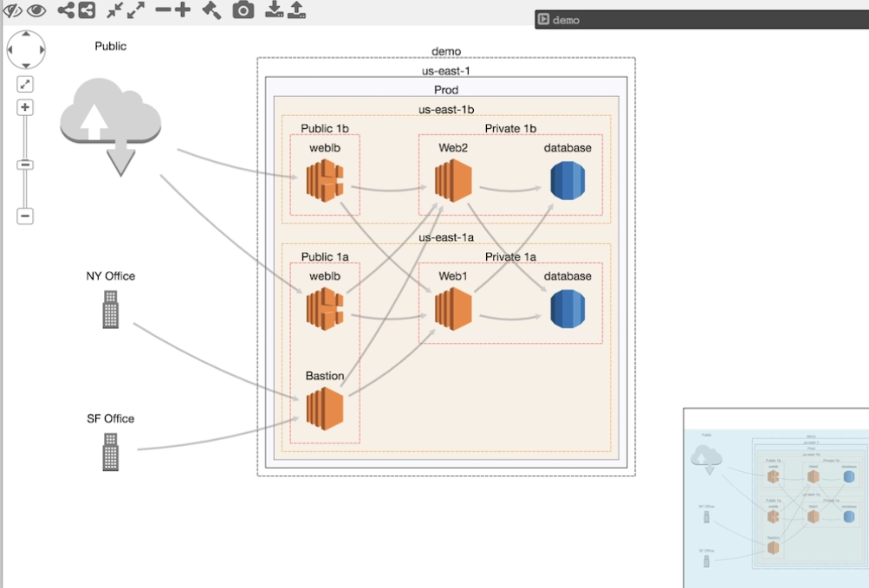Click the 'Public 1a' subnet label
Screen dimensions: 869x588
click(325, 256)
